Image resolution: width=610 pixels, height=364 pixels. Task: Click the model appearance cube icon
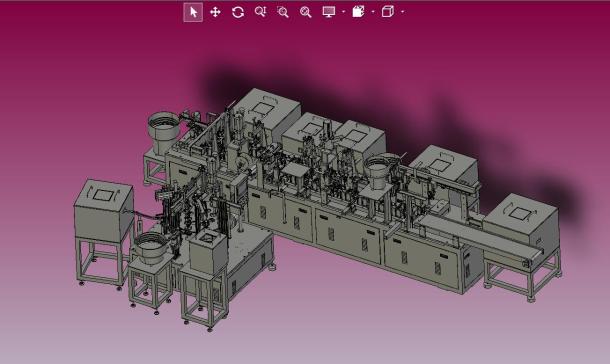[358, 12]
